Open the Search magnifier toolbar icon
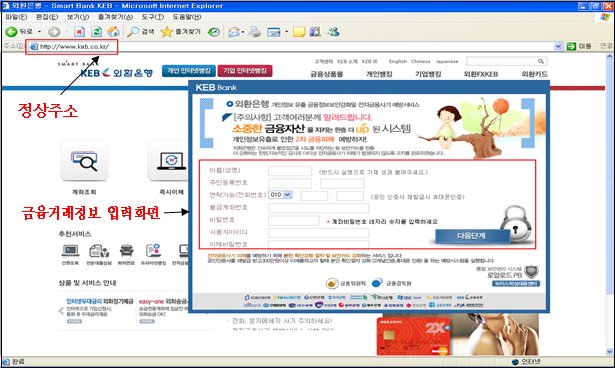 click(133, 32)
